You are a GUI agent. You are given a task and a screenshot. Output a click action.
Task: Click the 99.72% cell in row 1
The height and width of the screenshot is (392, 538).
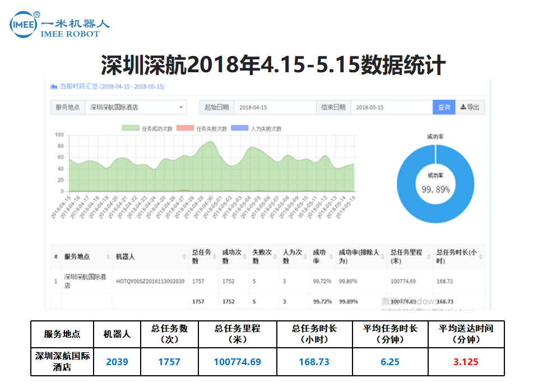pos(322,281)
